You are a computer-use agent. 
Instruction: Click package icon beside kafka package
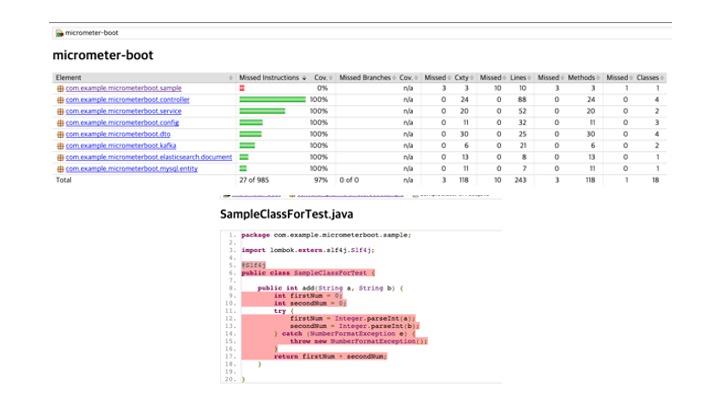pyautogui.click(x=60, y=146)
